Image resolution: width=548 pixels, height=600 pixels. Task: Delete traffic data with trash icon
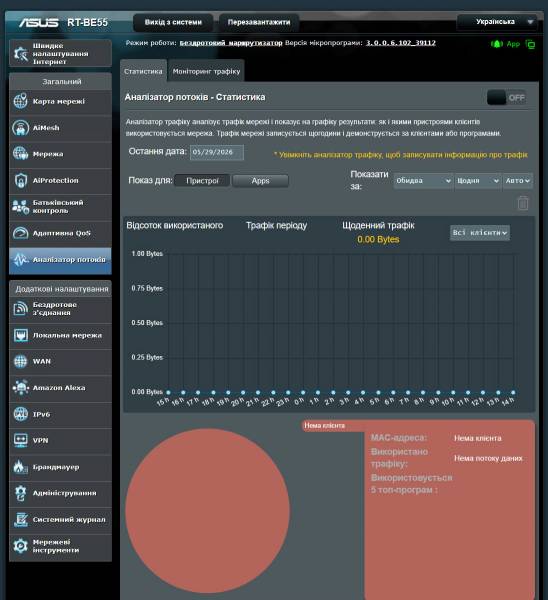click(x=523, y=203)
